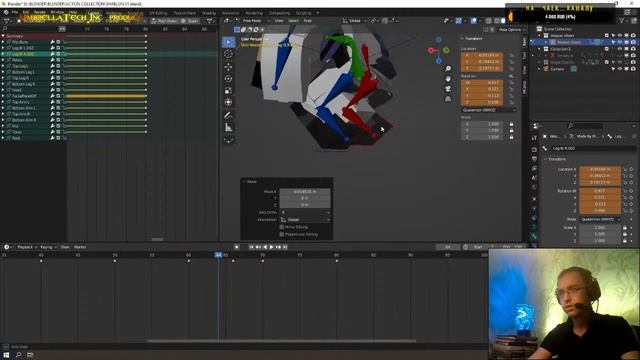Open the viewport Pose menu

[307, 20]
